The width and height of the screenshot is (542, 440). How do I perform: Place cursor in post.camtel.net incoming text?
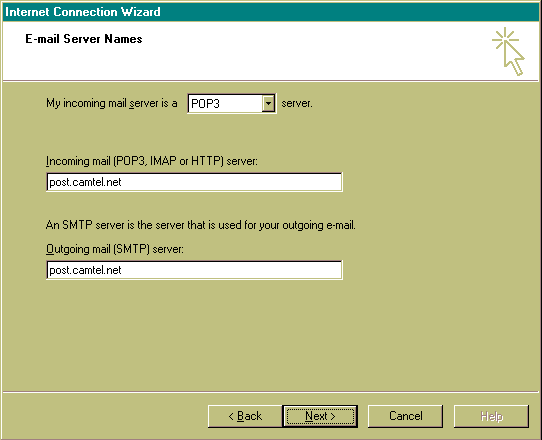pyautogui.click(x=85, y=182)
